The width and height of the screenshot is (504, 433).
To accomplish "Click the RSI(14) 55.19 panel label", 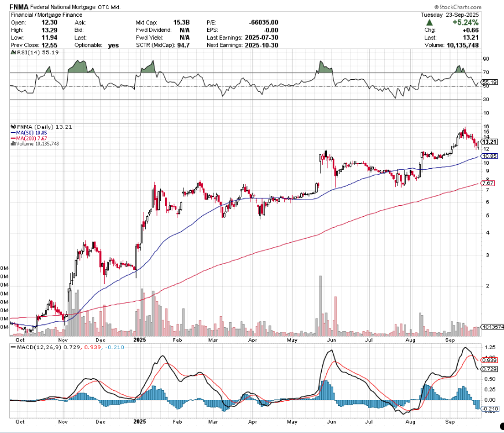I will [38, 53].
